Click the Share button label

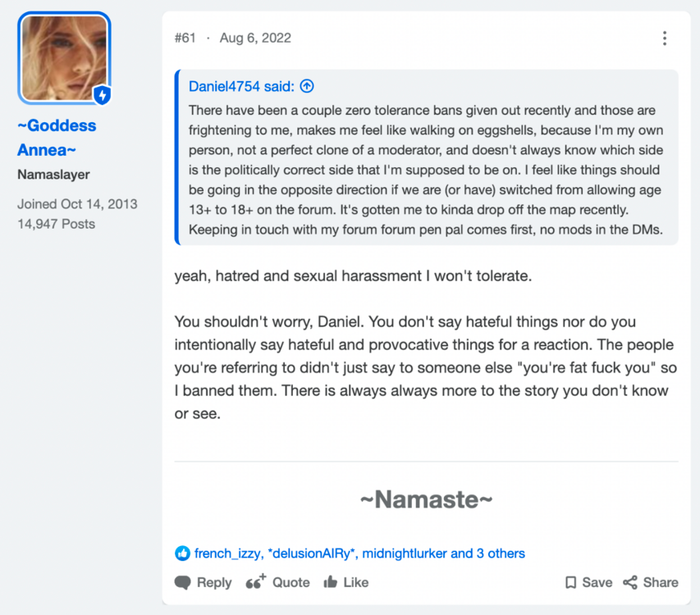coord(661,582)
